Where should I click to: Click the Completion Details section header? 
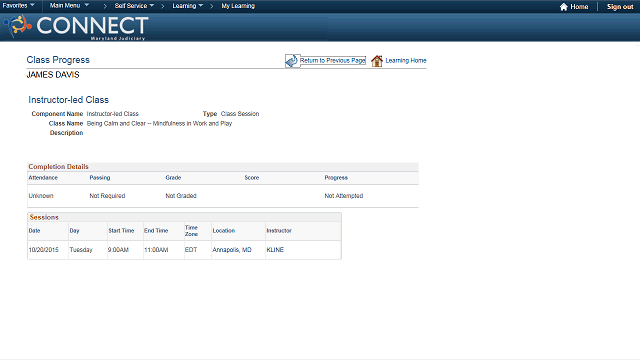click(x=58, y=167)
